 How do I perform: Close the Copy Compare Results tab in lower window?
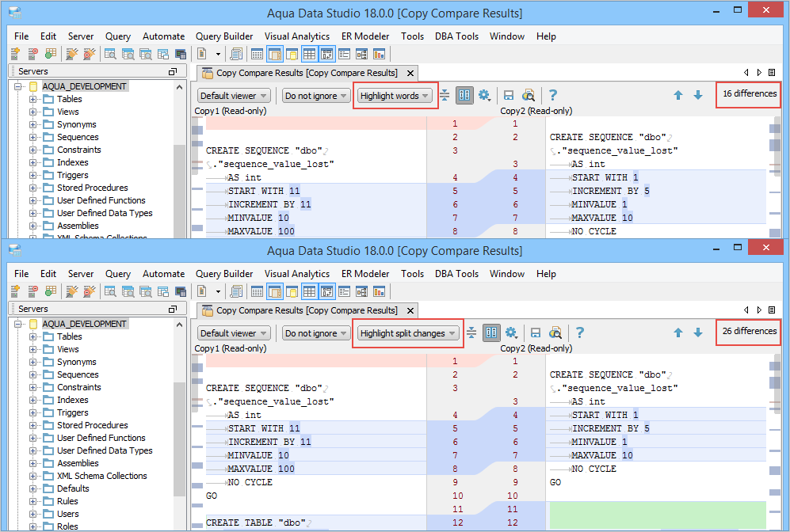(410, 310)
